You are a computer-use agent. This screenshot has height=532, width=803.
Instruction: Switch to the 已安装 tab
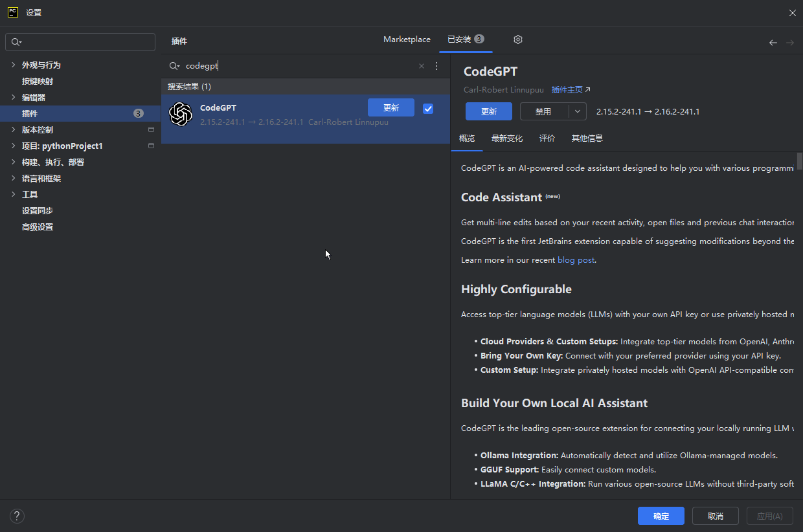pyautogui.click(x=466, y=39)
